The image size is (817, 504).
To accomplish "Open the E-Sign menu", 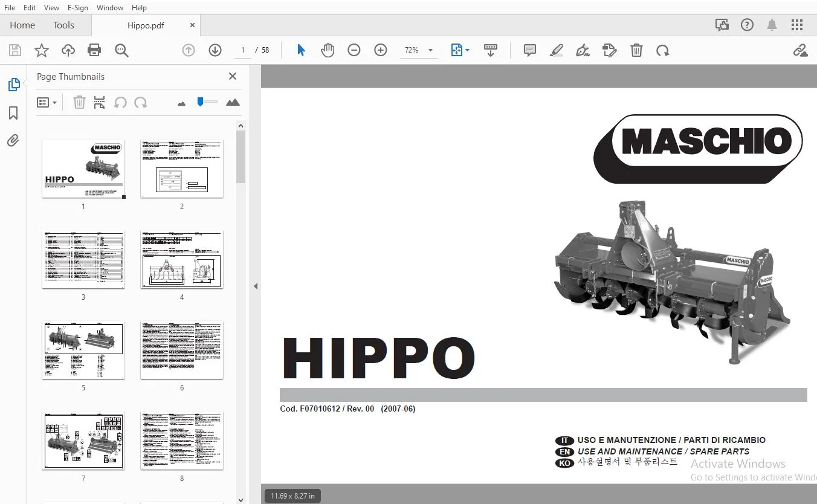I will coord(78,8).
